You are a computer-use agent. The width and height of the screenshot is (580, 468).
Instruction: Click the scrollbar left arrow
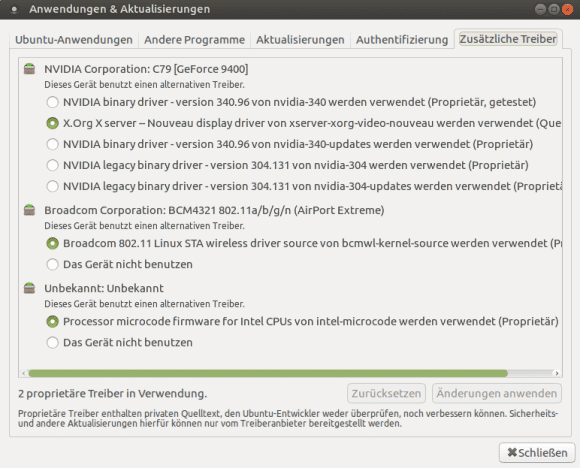(x=24, y=373)
